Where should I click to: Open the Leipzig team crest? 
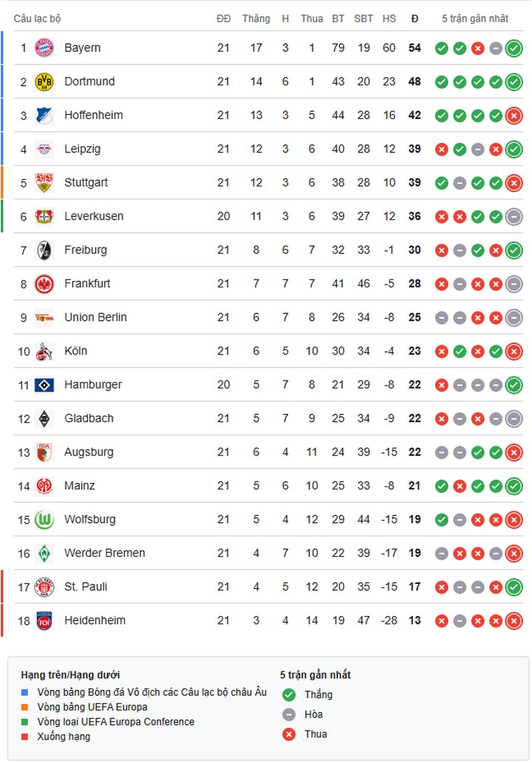pyautogui.click(x=45, y=149)
